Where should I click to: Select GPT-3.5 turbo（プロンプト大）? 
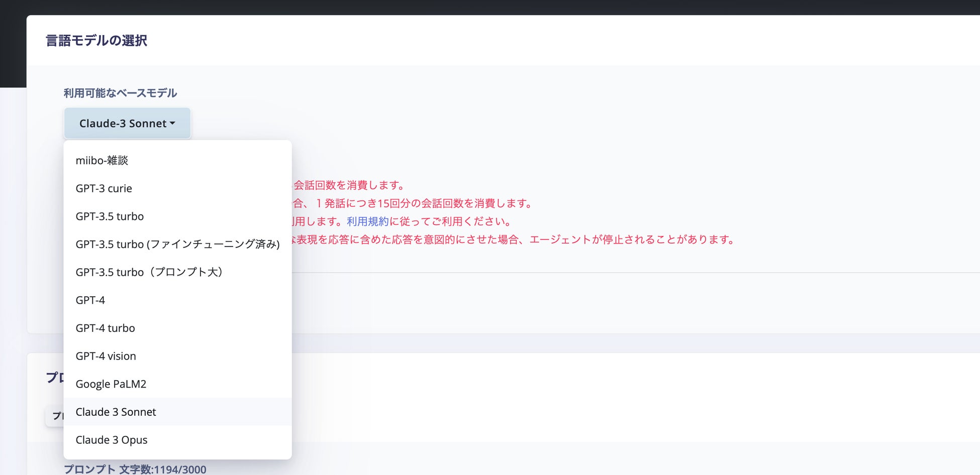177,272
